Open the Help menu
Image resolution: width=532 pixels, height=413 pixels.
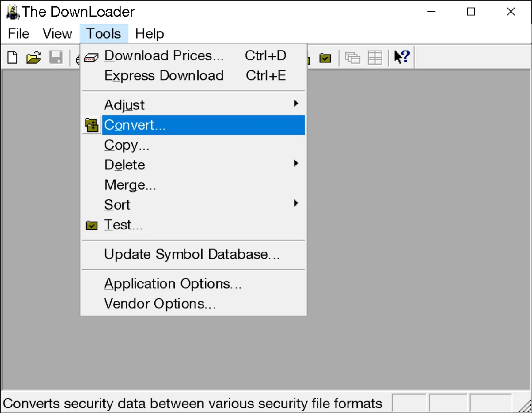coord(149,34)
